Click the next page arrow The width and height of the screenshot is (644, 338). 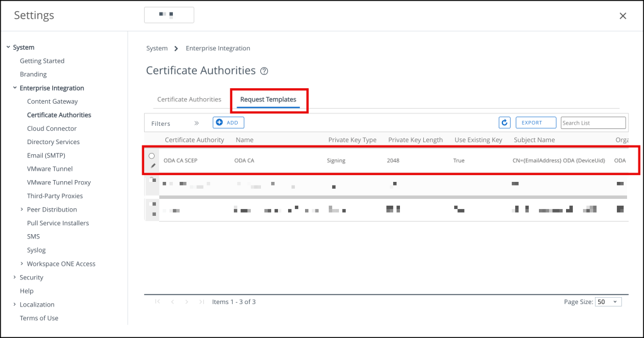[x=187, y=302]
